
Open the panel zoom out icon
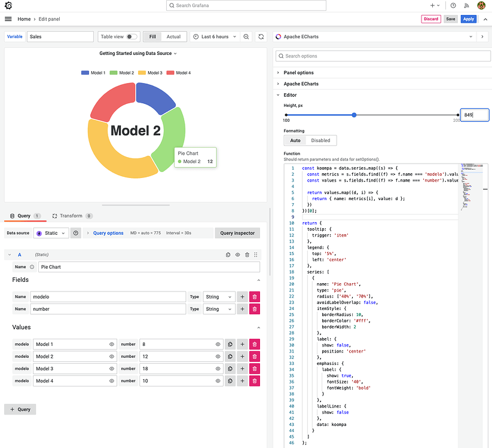click(246, 36)
